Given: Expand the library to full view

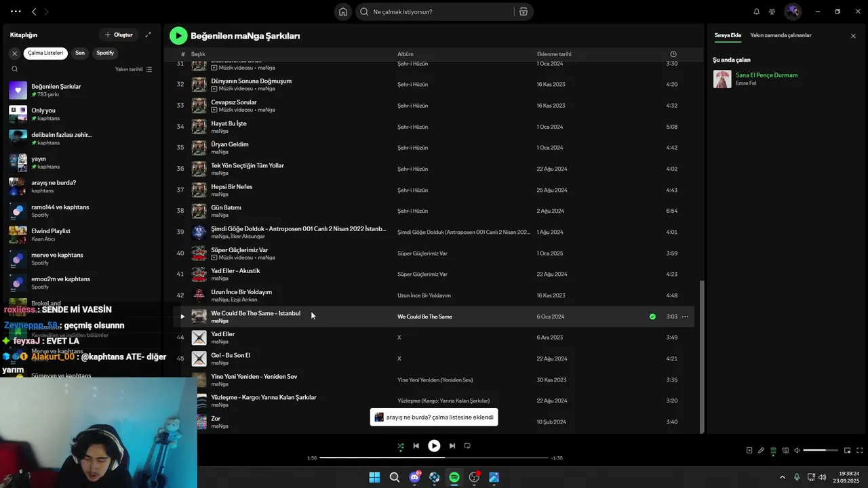Looking at the screenshot, I should (149, 35).
